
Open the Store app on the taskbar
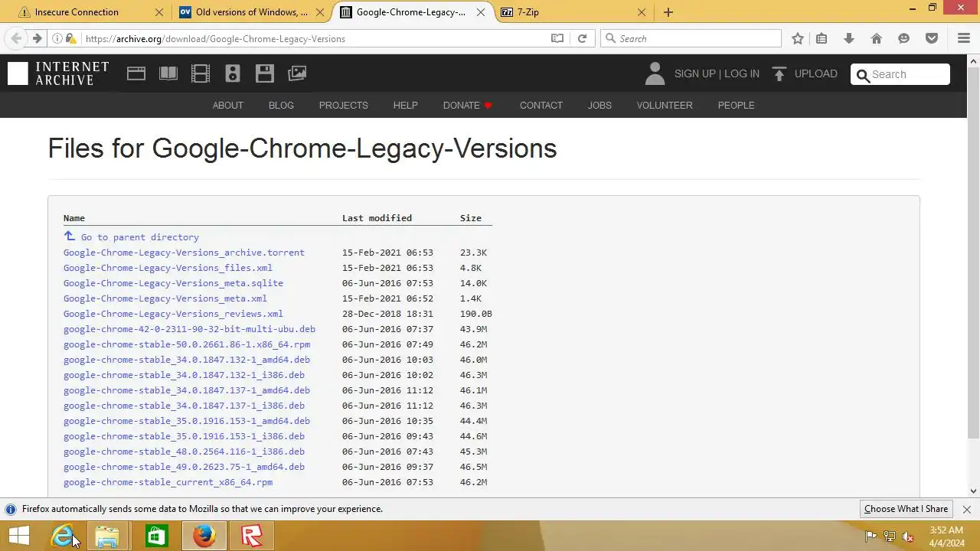click(x=156, y=536)
